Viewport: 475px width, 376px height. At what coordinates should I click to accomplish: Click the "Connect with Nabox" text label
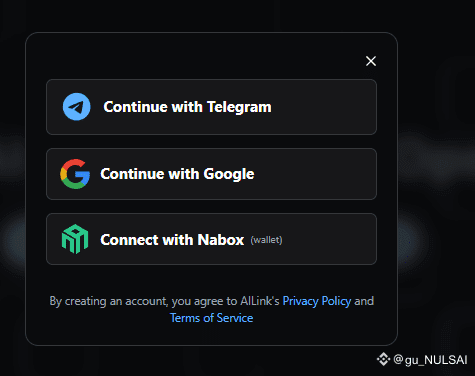pos(172,240)
